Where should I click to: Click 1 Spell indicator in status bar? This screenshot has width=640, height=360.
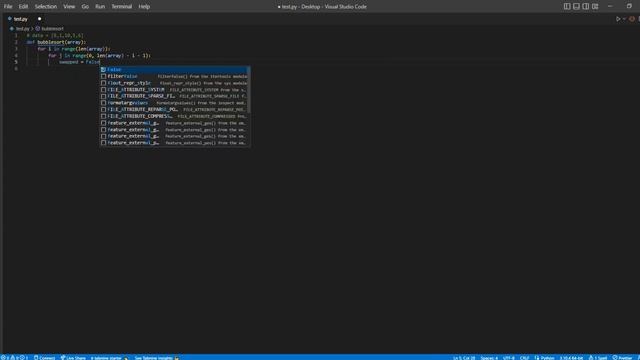pos(598,358)
